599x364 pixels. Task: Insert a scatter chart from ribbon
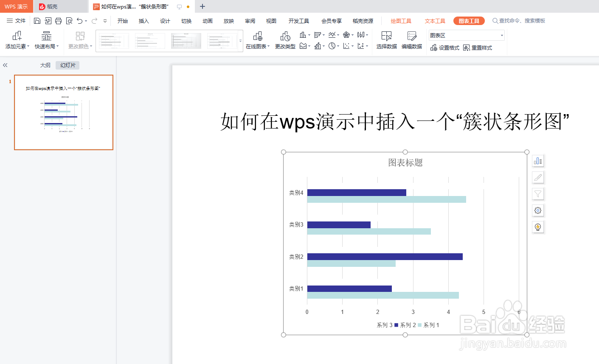click(x=346, y=46)
